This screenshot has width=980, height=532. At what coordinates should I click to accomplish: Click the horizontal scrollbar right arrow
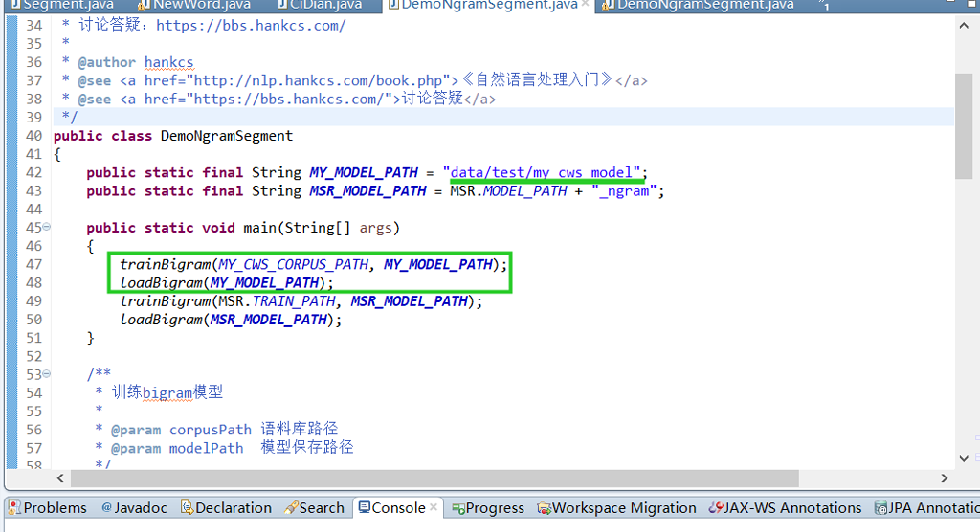(x=944, y=477)
